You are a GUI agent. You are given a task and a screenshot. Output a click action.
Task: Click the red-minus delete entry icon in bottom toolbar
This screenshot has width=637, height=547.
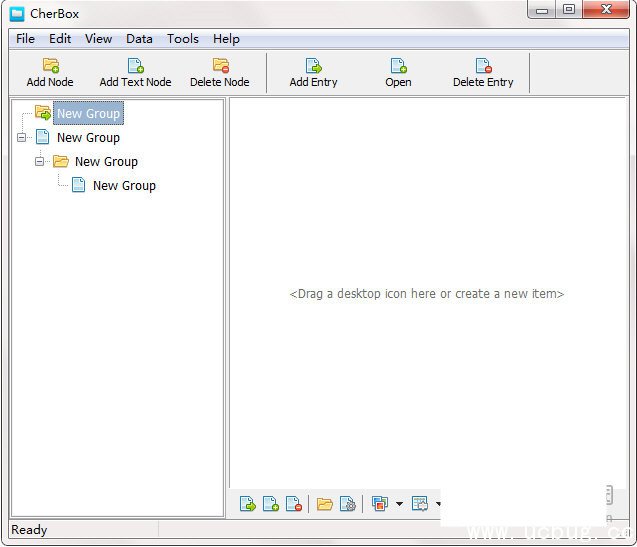293,504
